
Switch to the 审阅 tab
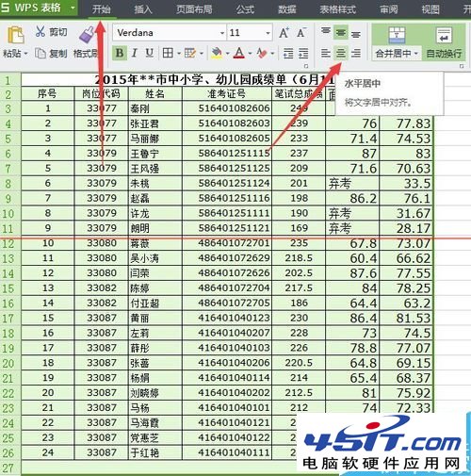pos(389,9)
